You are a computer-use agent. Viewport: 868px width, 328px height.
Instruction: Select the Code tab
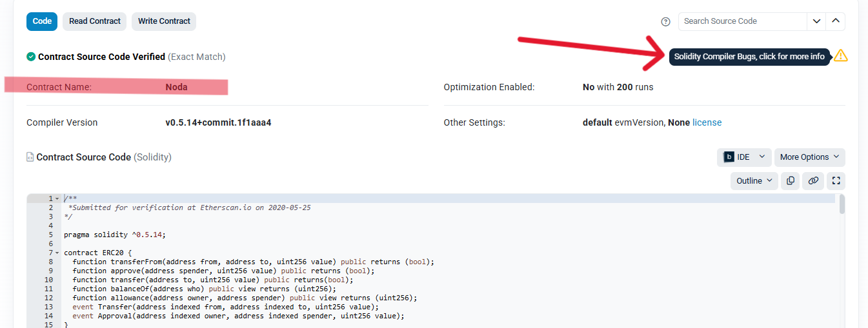click(x=42, y=21)
